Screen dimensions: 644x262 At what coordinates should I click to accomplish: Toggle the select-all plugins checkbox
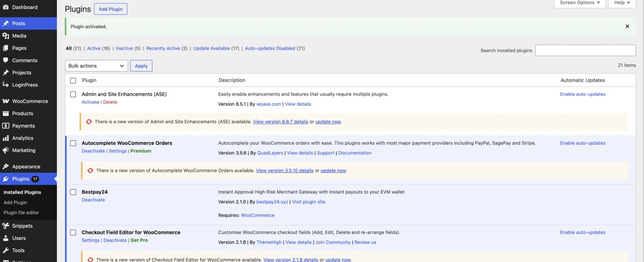[x=73, y=80]
